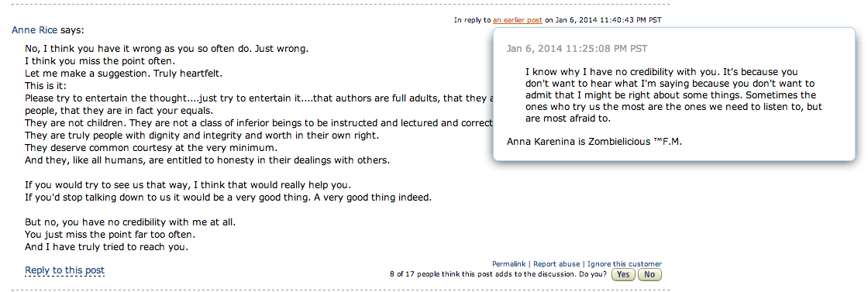The image size is (868, 292).
Task: Select 'Ignore this customer'
Action: pyautogui.click(x=625, y=264)
